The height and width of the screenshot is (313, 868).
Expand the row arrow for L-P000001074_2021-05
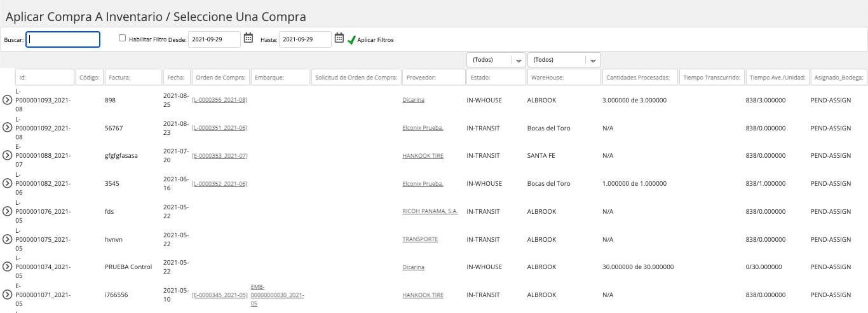[8, 267]
